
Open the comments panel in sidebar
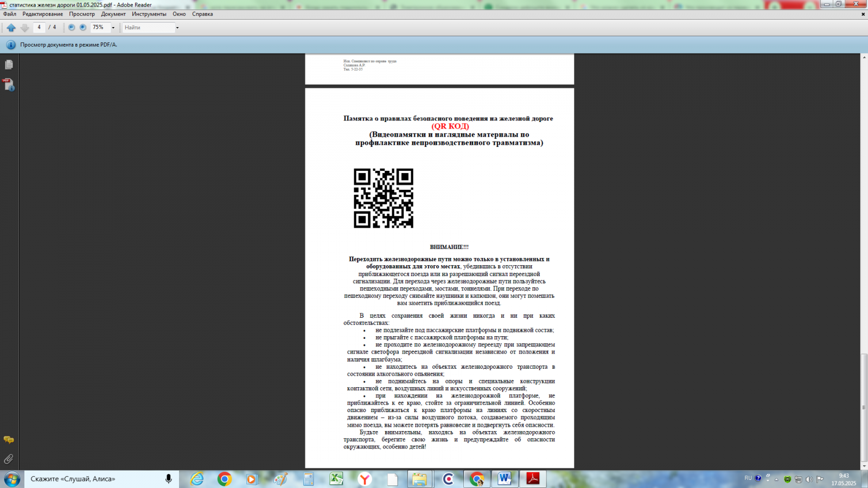click(9, 440)
